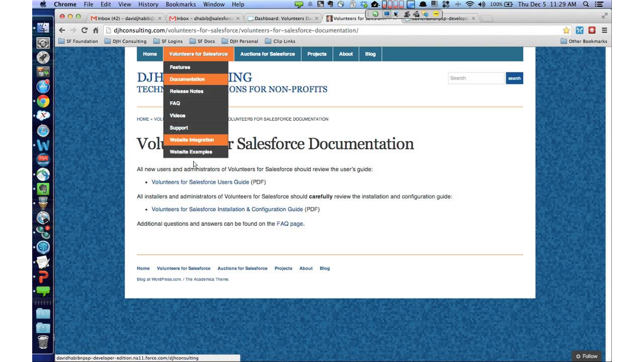Open SF Logins bookmarks folder
This screenshot has width=644, height=362.
coord(168,41)
